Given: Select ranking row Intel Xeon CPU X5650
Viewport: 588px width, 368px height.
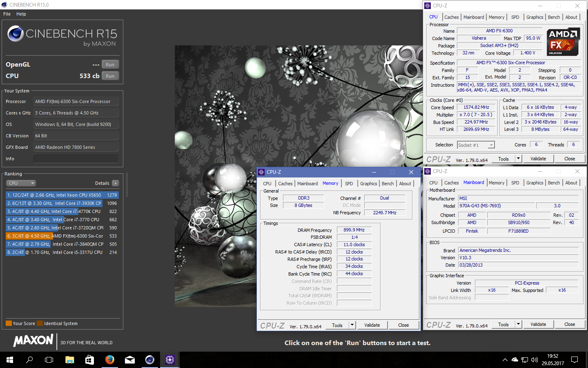Looking at the screenshot, I should tap(62, 195).
